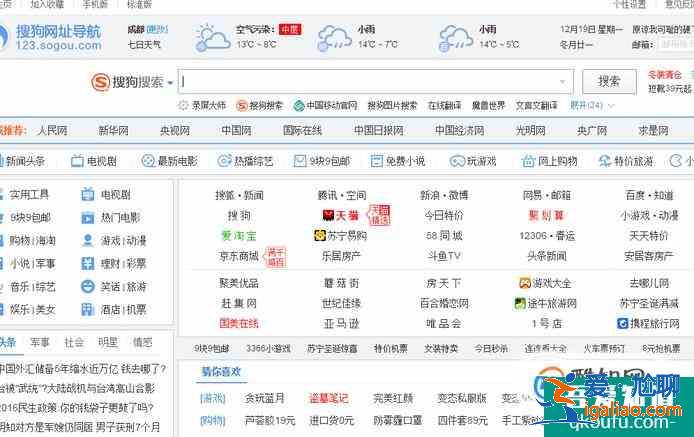Click the sunny cloud weather icon
This screenshot has width=694, height=437.
(212, 38)
